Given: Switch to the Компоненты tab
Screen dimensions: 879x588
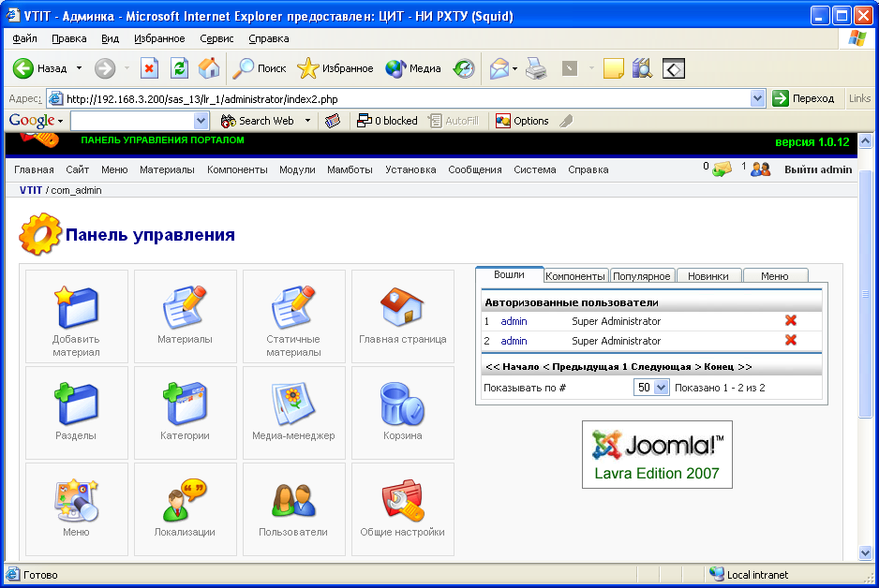Looking at the screenshot, I should [575, 276].
